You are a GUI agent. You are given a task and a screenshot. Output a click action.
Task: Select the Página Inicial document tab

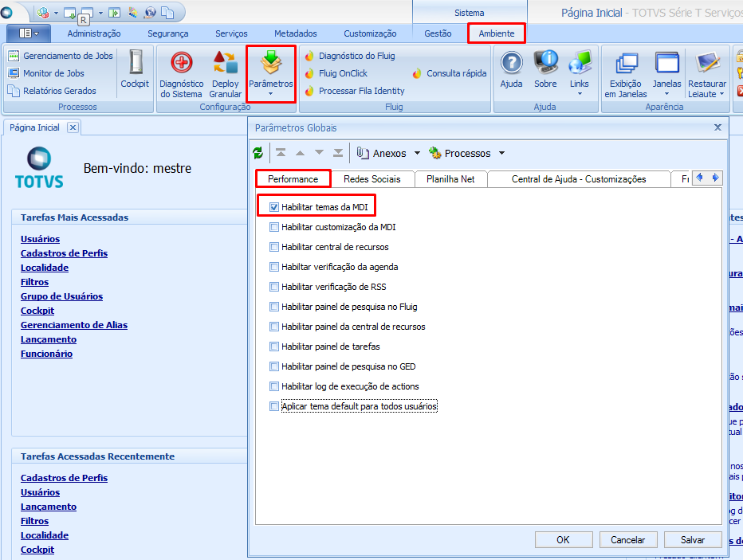click(x=34, y=127)
